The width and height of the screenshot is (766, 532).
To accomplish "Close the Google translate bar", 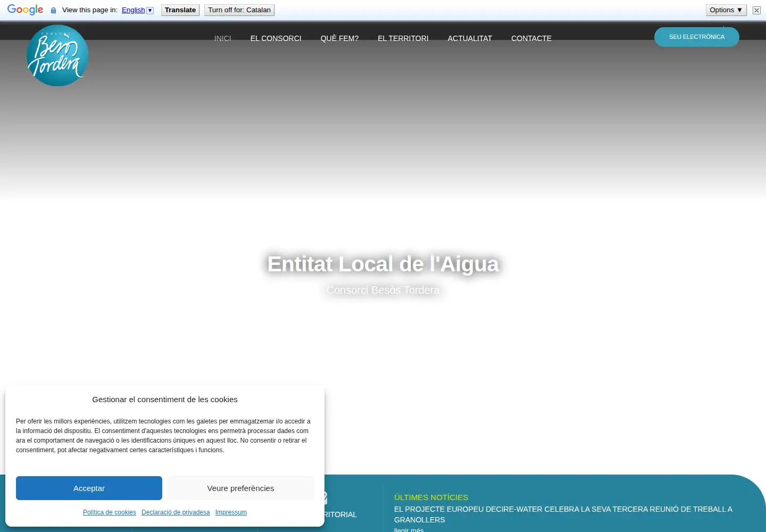I will [x=756, y=10].
